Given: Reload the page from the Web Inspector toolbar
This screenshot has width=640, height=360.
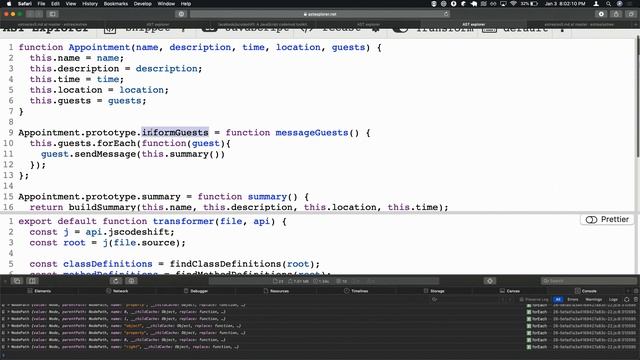Looking at the screenshot, I should click(x=116, y=281).
